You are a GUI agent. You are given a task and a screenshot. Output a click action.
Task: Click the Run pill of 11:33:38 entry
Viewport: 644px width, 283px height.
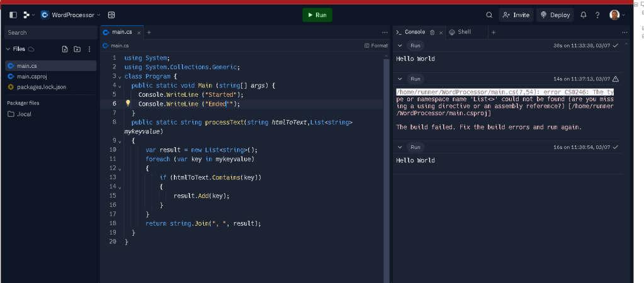tap(415, 45)
